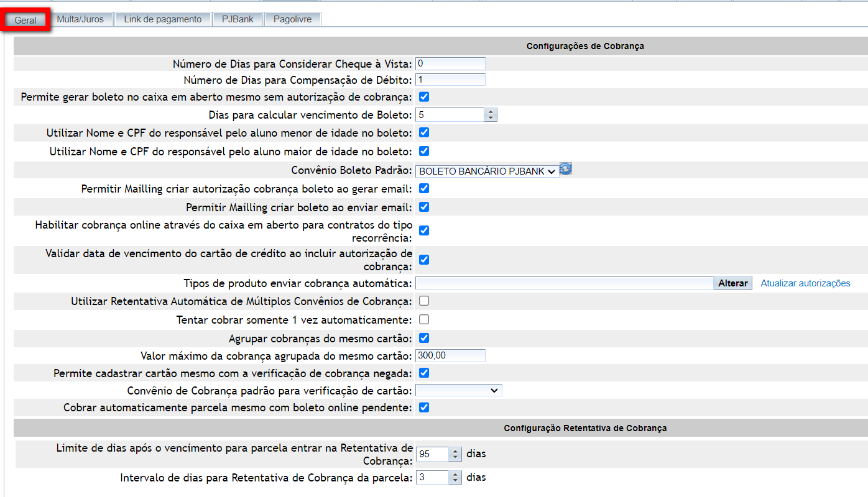This screenshot has width=868, height=497.
Task: Select the Pagolivre tab
Action: [x=292, y=19]
